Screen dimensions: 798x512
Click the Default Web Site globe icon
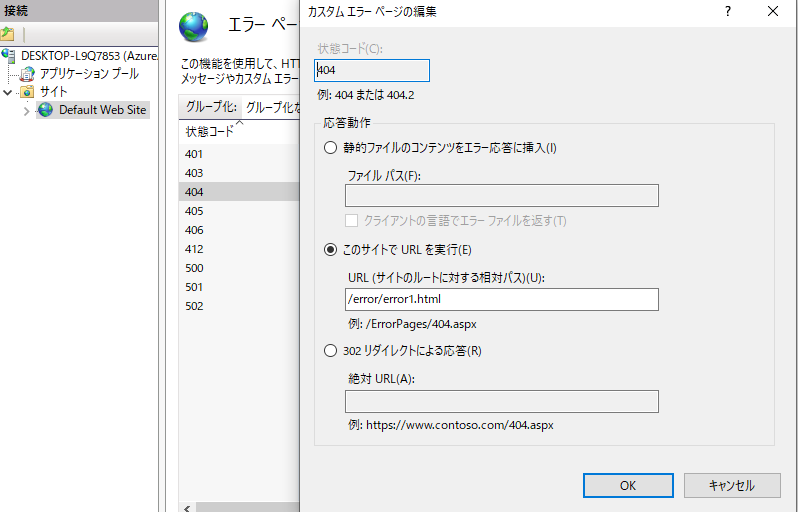(46, 110)
